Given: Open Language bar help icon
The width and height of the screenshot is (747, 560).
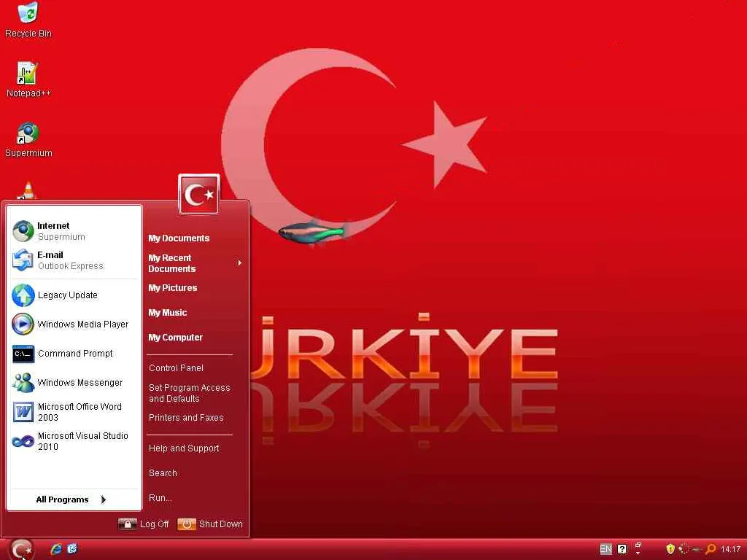Looking at the screenshot, I should 622,549.
